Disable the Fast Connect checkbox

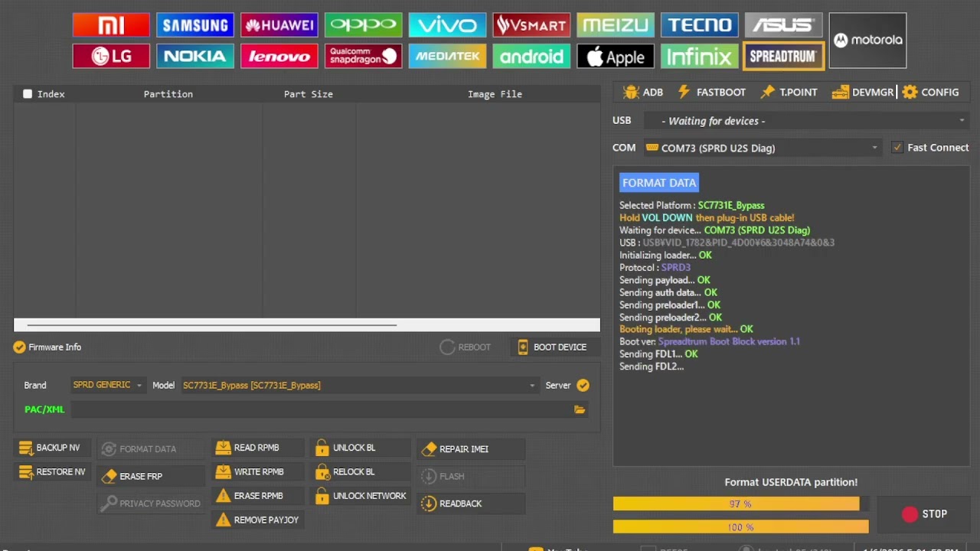click(897, 148)
